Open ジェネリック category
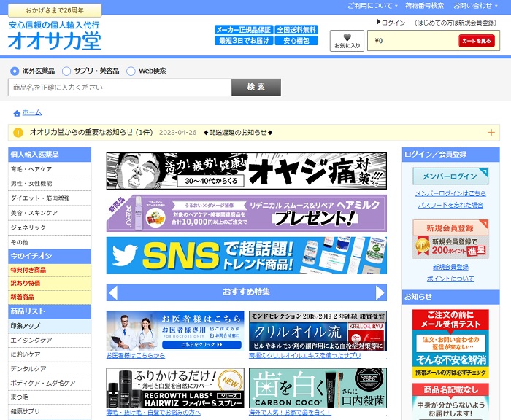 [x=50, y=227]
